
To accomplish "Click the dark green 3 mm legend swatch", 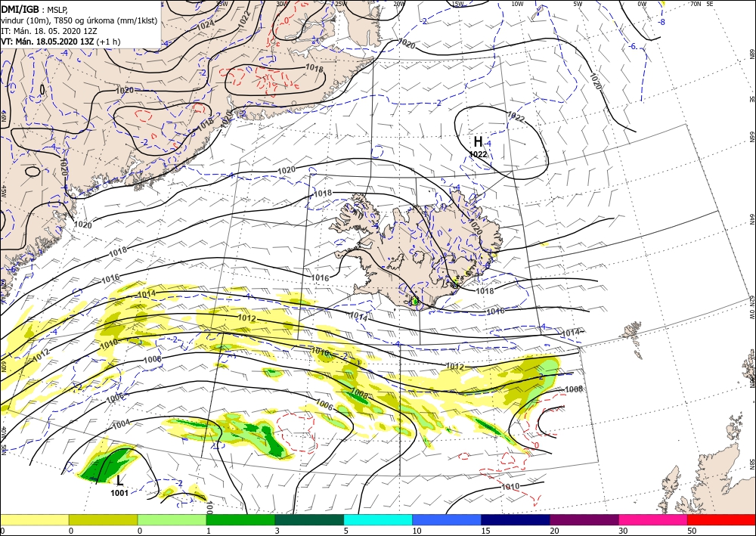I will (x=309, y=519).
